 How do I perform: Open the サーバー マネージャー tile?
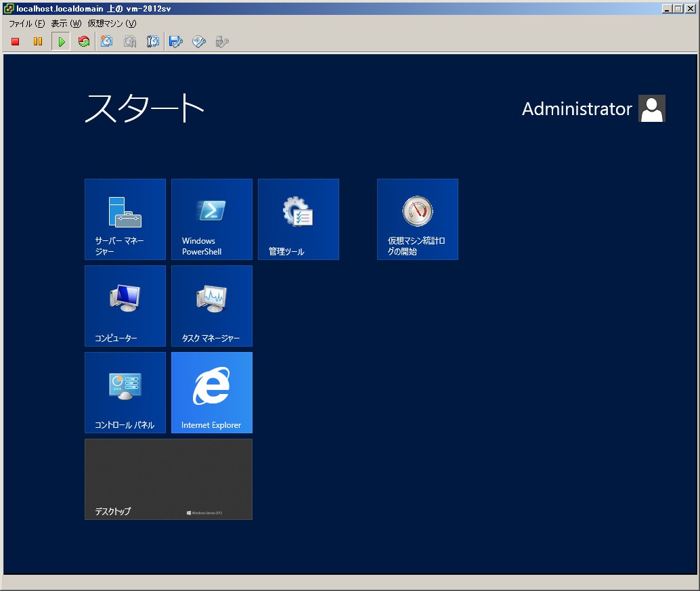click(125, 219)
